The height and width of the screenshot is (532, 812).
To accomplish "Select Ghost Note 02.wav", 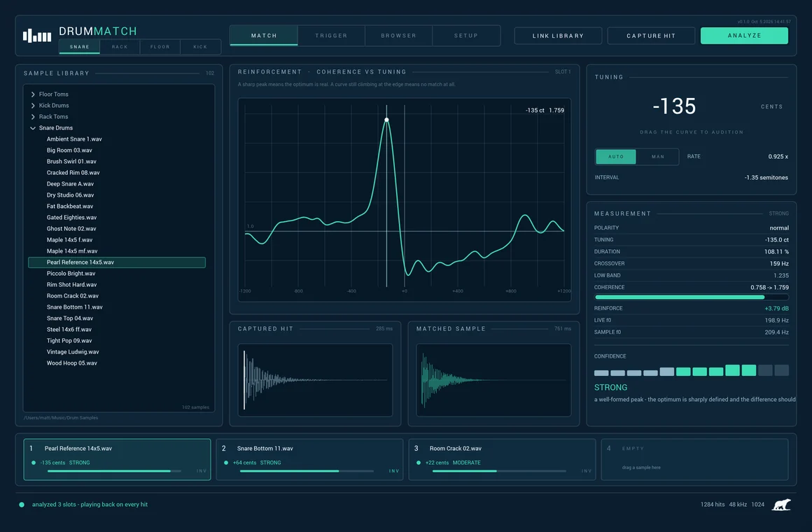I will coord(116,228).
